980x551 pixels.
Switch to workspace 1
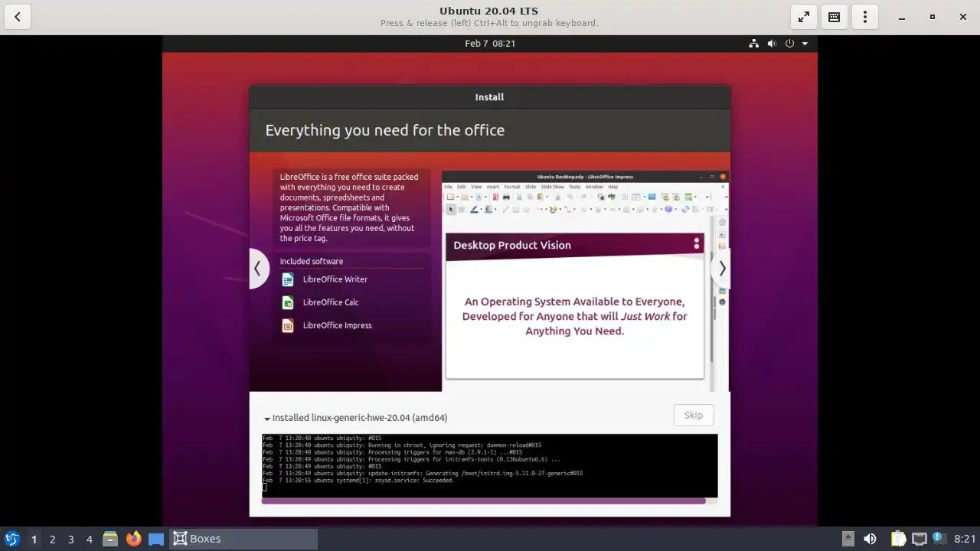click(x=34, y=539)
